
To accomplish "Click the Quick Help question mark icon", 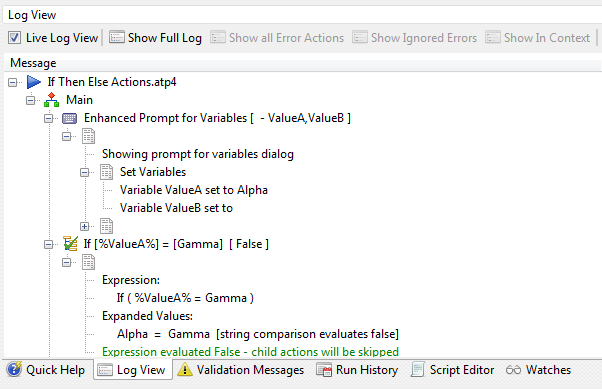I will [14, 369].
